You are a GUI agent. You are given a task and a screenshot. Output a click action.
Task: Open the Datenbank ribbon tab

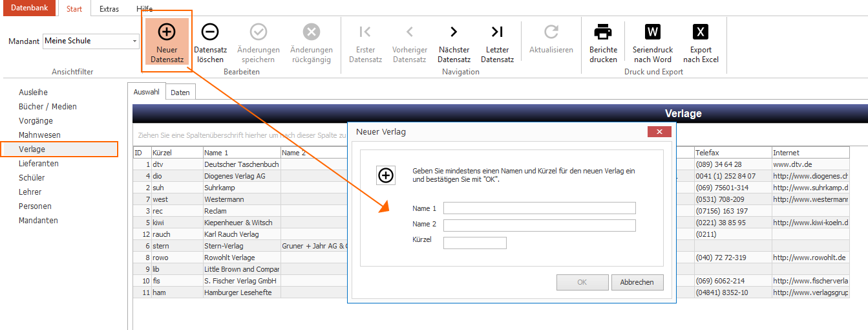click(29, 8)
